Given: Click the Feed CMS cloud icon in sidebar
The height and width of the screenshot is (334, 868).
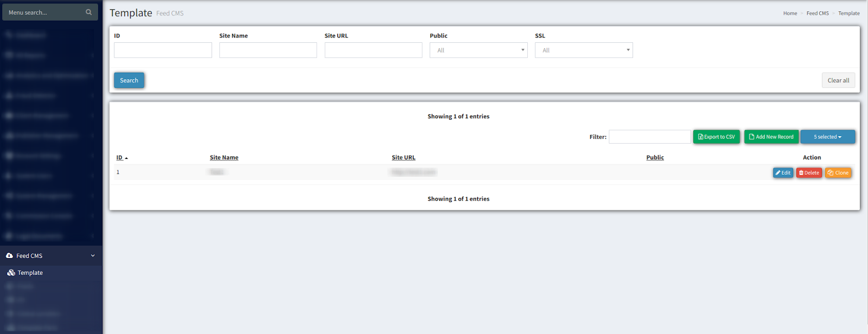Looking at the screenshot, I should pos(9,255).
